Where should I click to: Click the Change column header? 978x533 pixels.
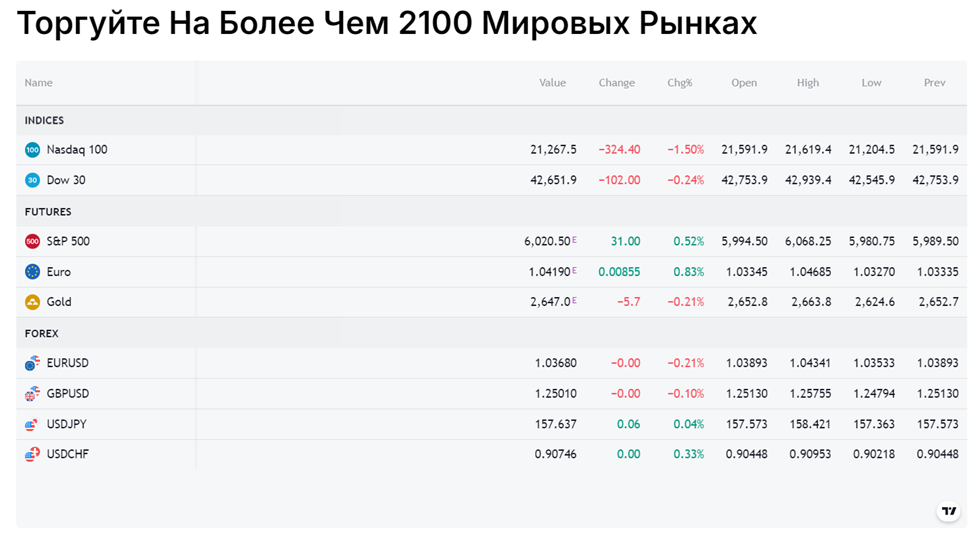coord(617,82)
